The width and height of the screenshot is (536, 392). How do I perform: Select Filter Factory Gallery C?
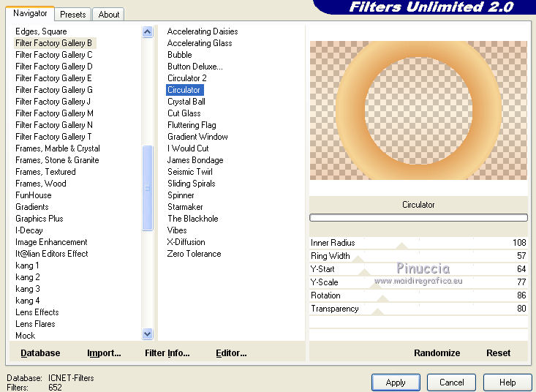click(x=54, y=55)
